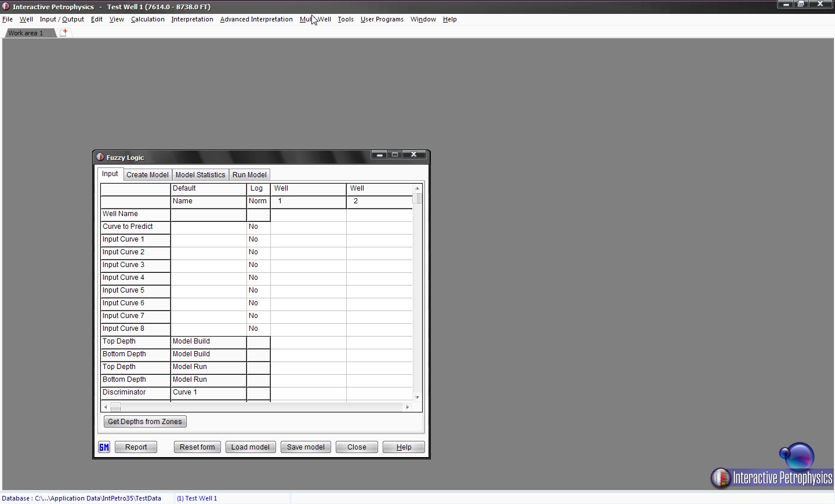835x504 pixels.
Task: Click the blue SM icon in Fuzzy Logic
Action: (x=104, y=447)
